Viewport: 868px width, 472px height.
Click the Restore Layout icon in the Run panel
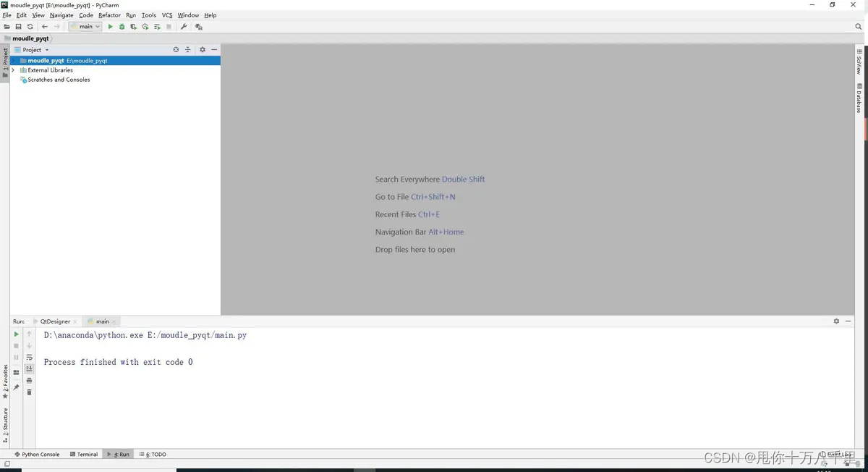click(17, 373)
